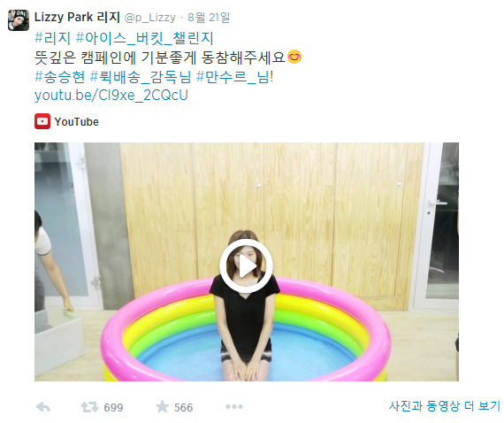Screen dimensions: 504x423
Task: Click the retweet icon
Action: click(89, 407)
